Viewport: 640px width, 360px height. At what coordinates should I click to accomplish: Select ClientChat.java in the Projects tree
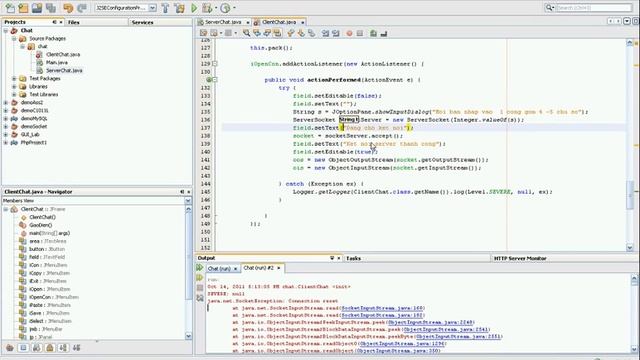pyautogui.click(x=63, y=54)
